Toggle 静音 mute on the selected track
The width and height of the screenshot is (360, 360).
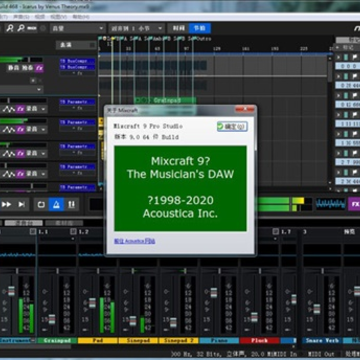click(14, 68)
